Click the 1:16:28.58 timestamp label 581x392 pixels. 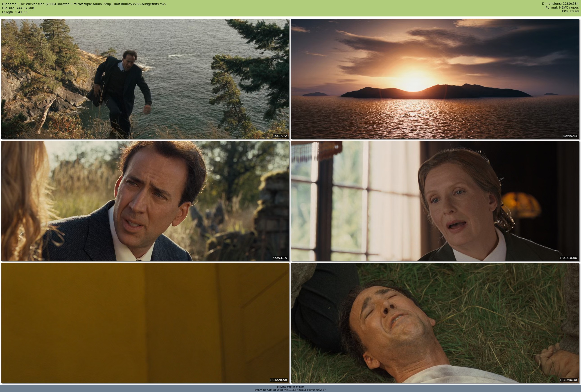tap(278, 380)
